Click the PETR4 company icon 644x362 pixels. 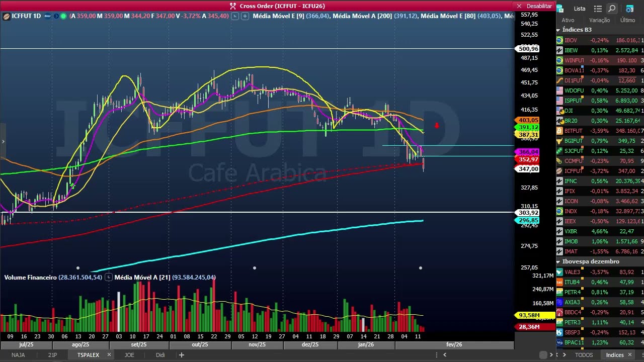click(559, 292)
